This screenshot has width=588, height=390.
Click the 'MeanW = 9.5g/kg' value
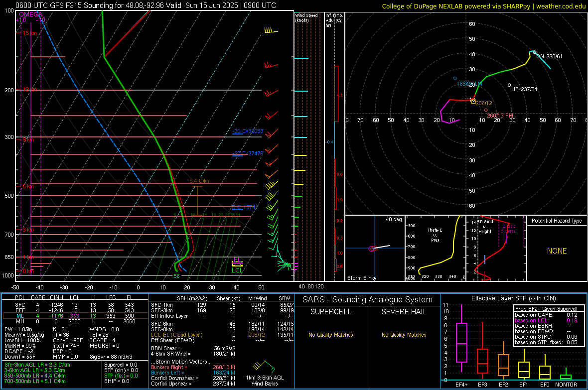tap(24, 335)
